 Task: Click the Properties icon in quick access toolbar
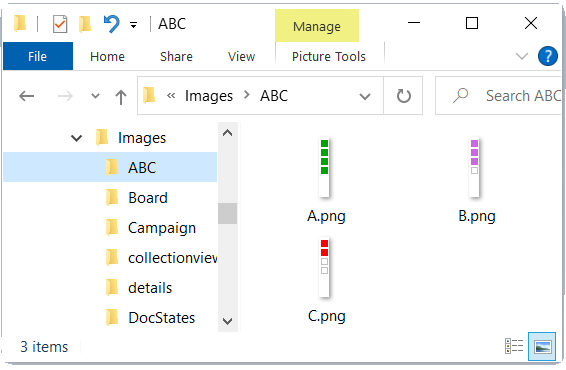coord(60,24)
